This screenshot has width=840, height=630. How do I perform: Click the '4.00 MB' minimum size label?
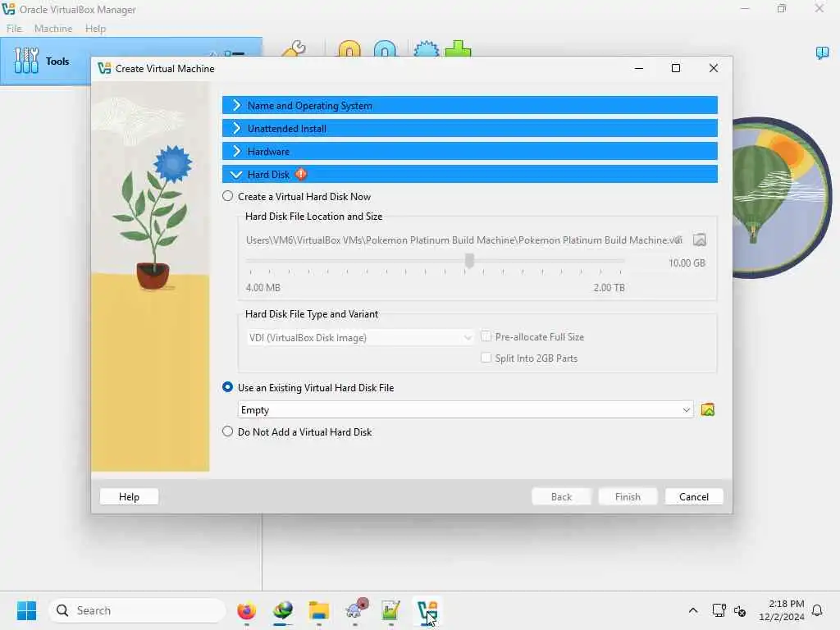(263, 287)
